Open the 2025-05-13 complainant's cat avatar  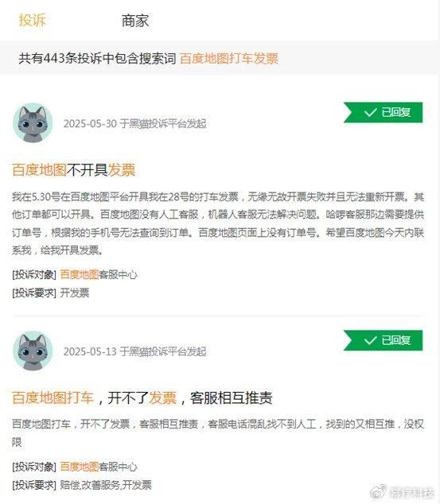pyautogui.click(x=33, y=351)
